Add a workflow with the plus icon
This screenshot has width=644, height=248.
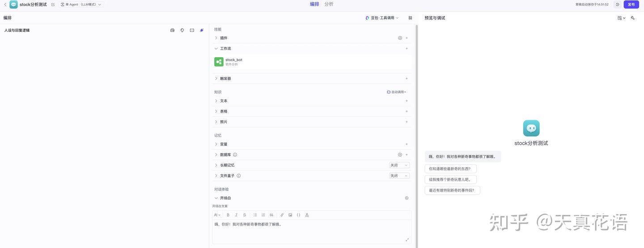pyautogui.click(x=407, y=48)
